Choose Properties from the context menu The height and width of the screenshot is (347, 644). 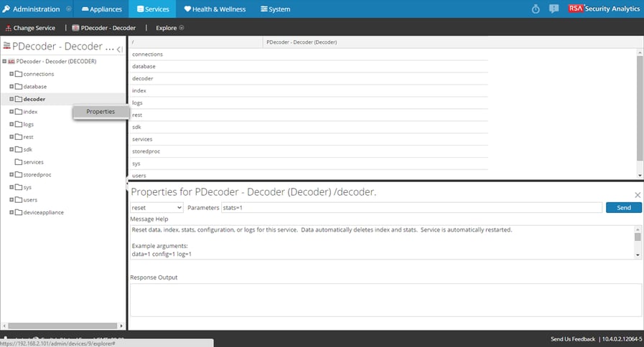101,112
